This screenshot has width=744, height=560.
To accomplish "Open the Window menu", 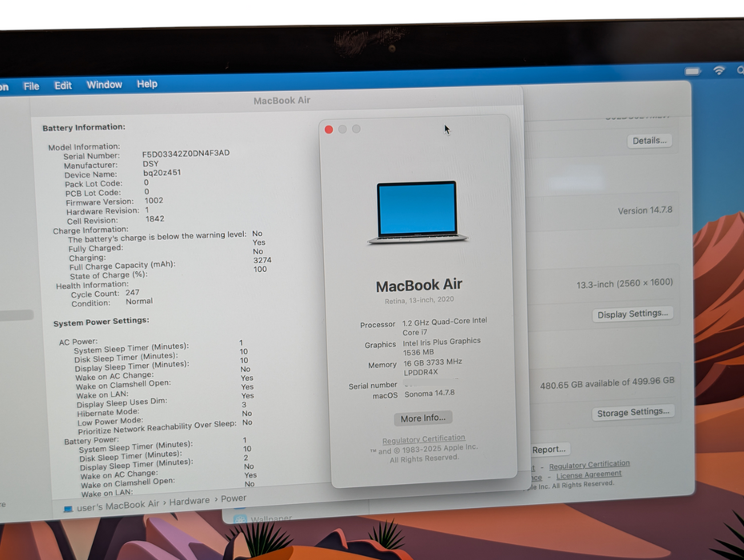I will pos(104,85).
